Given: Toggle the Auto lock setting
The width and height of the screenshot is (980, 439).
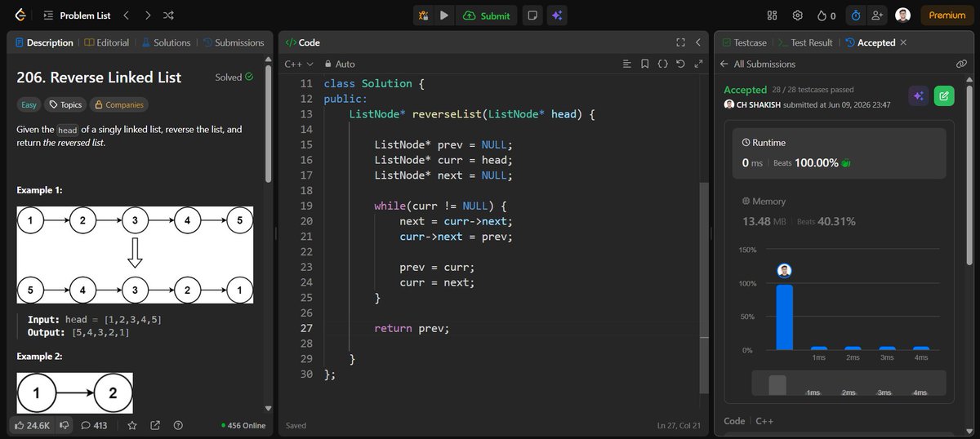Looking at the screenshot, I should click(x=340, y=64).
